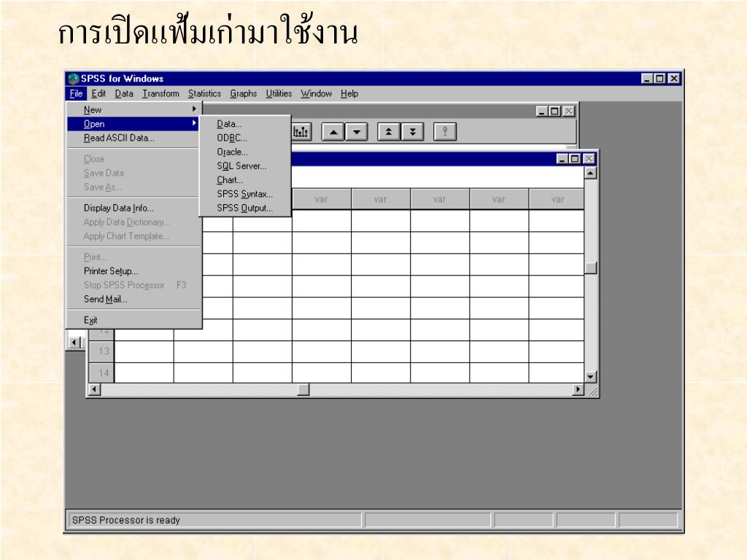This screenshot has height=560, width=747.
Task: Click left scroll arrow of the output window
Action: pos(75,342)
